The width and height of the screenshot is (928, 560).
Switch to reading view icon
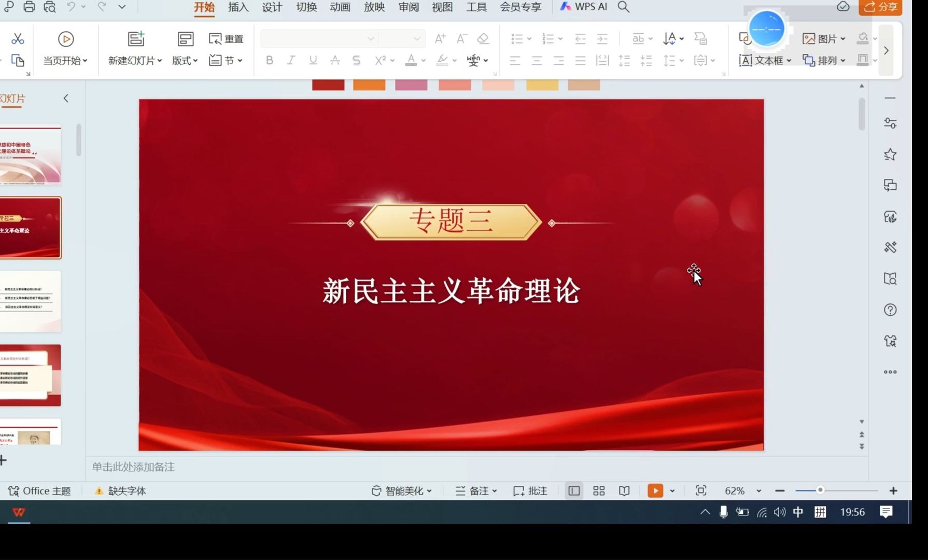[624, 491]
